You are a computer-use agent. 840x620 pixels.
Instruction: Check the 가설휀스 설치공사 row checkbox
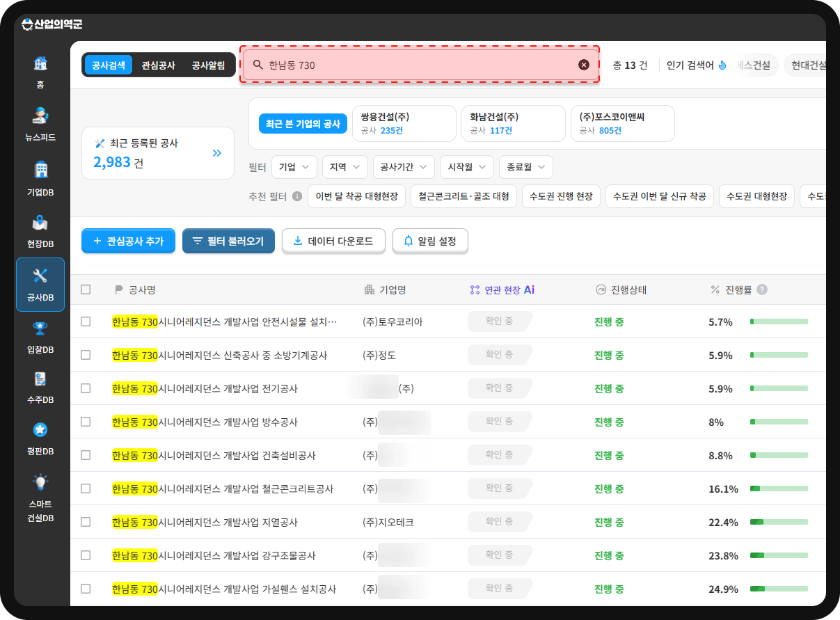86,589
